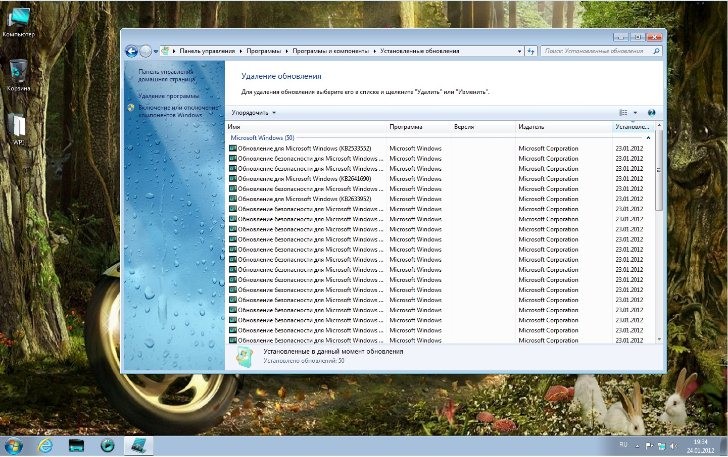Click Установленные обновления breadcrumb
Image resolution: width=728 pixels, height=457 pixels.
click(x=420, y=51)
